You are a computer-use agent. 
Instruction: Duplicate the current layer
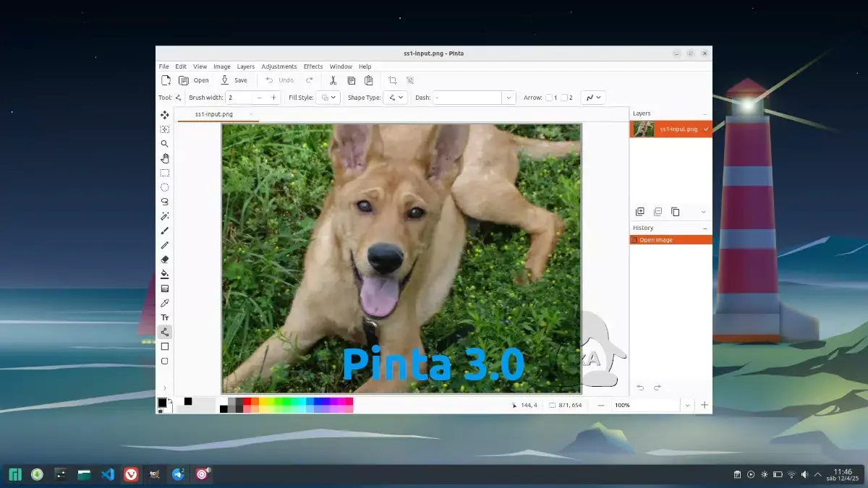[x=675, y=212]
